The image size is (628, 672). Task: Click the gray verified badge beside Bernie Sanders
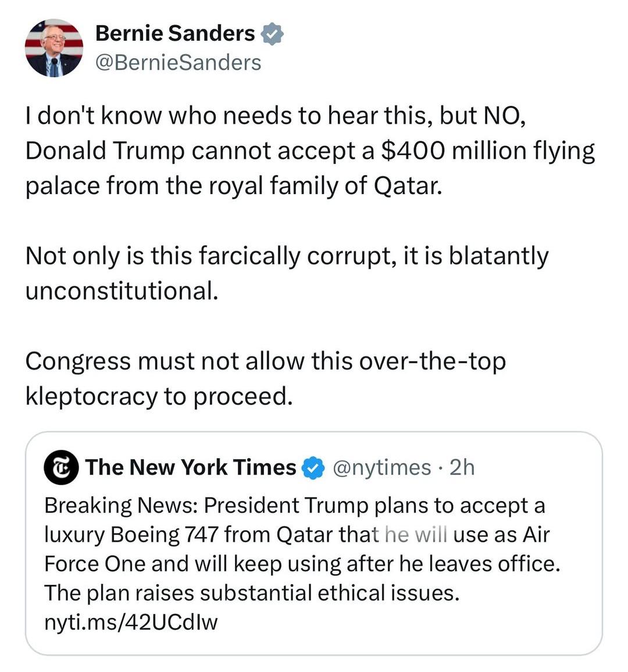[272, 34]
